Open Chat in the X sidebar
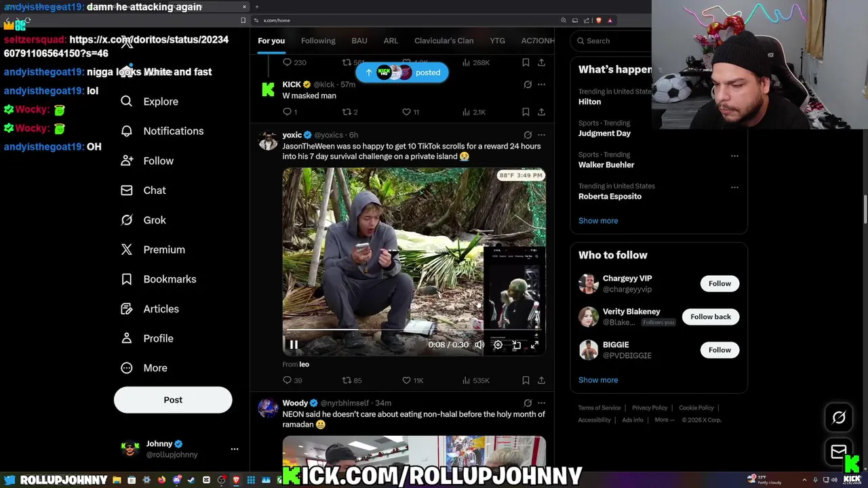The height and width of the screenshot is (488, 868). [x=143, y=190]
